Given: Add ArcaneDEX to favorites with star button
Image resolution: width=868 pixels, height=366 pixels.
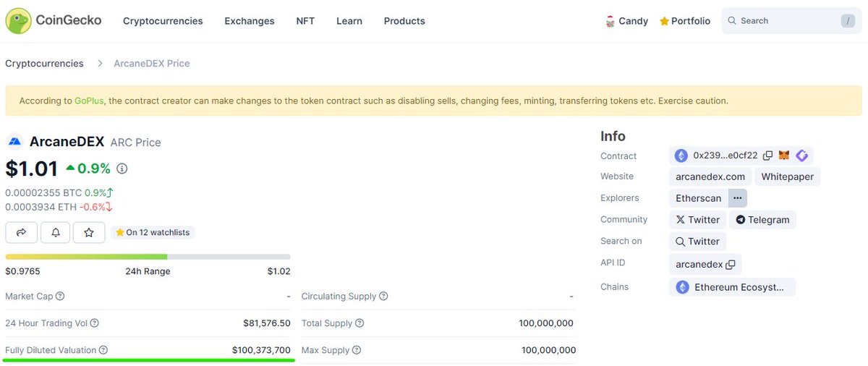Looking at the screenshot, I should tap(89, 232).
